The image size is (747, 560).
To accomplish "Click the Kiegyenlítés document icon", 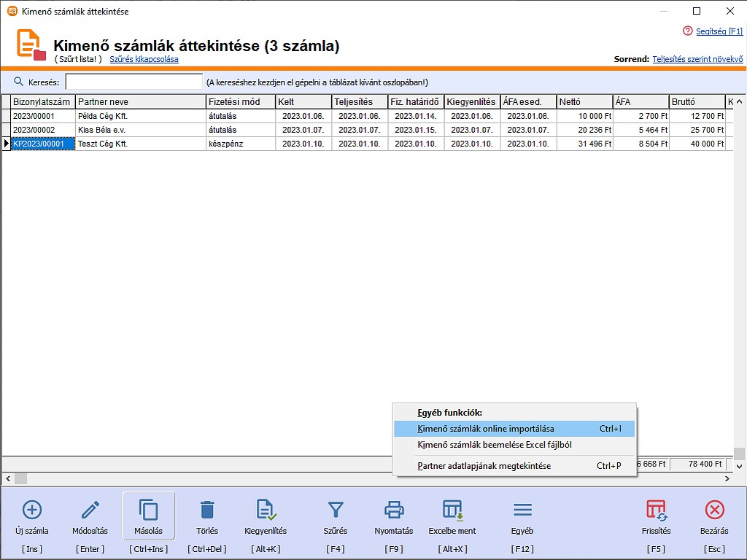I will (266, 510).
